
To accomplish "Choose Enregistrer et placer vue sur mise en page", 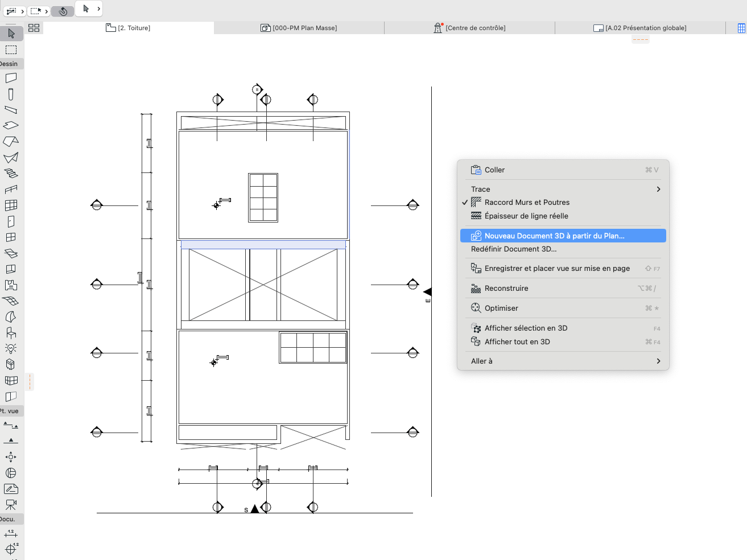I will coord(563,268).
